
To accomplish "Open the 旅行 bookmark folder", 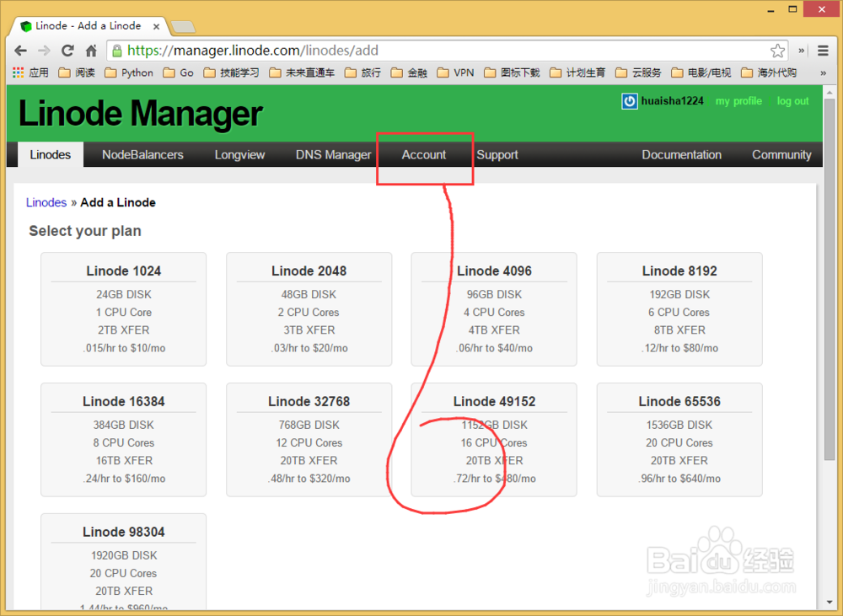I will [362, 72].
